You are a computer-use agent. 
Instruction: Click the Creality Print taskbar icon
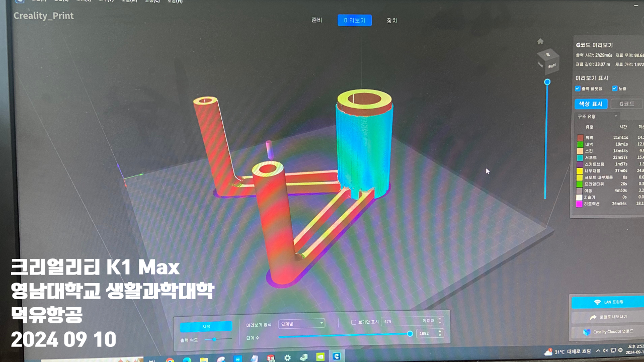pos(336,356)
